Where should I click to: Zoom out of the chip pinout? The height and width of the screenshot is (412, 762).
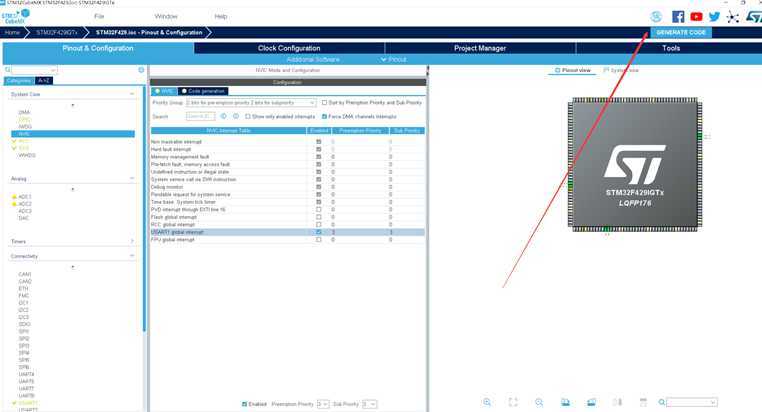click(x=539, y=402)
